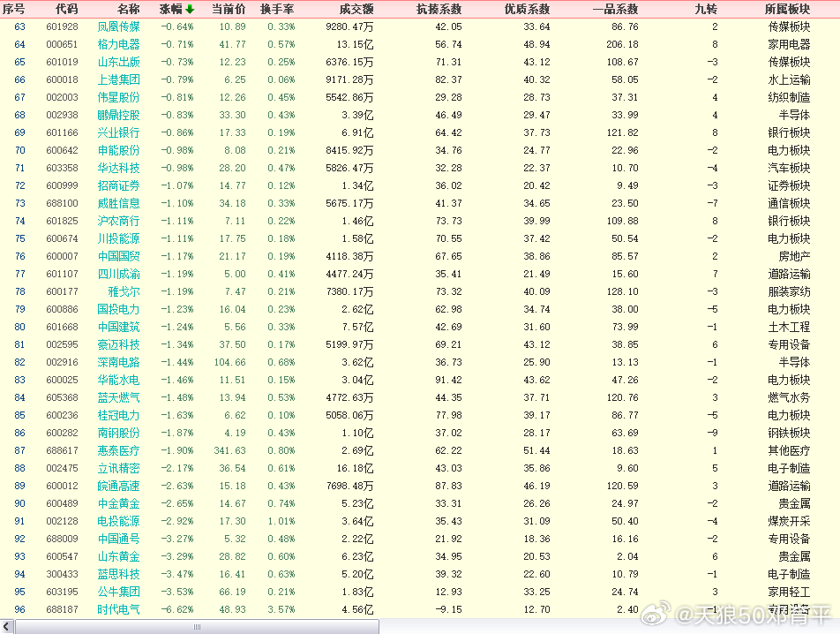Open stock 川投能源
The width and height of the screenshot is (840, 634).
(118, 239)
